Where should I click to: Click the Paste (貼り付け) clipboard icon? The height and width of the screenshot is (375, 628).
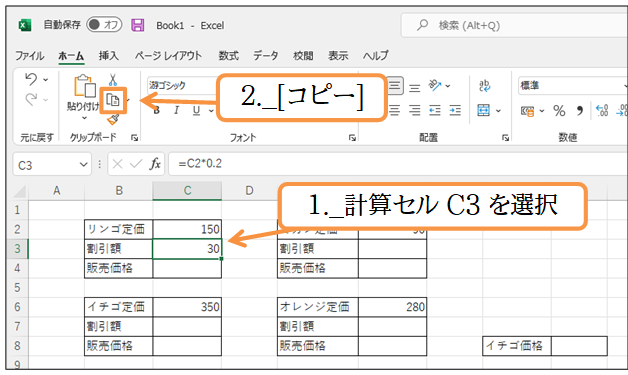tap(85, 85)
